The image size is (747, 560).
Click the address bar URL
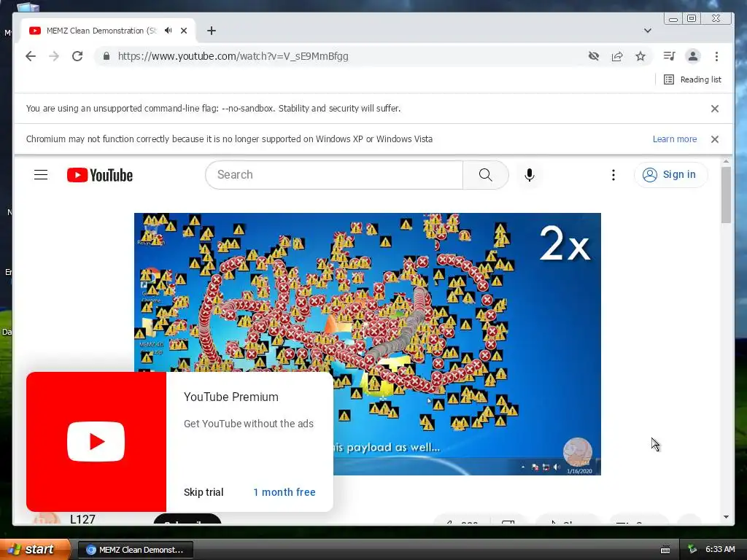click(233, 56)
